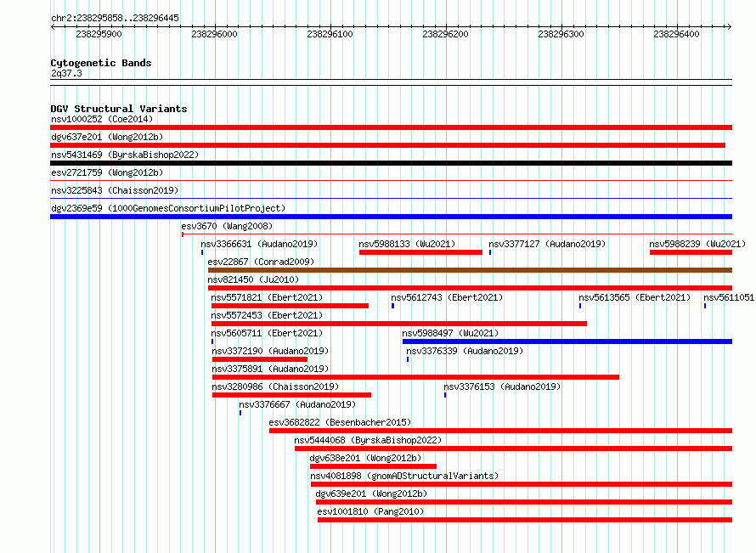This screenshot has height=553, width=756.
Task: Click red dgv638e201 (Wong2012b) bar
Action: pyautogui.click(x=373, y=466)
